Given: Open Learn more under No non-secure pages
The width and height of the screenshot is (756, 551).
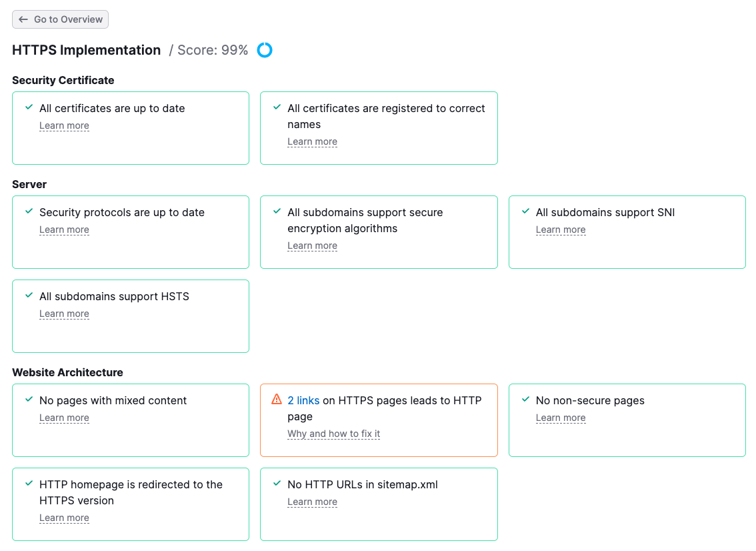Looking at the screenshot, I should click(x=561, y=418).
